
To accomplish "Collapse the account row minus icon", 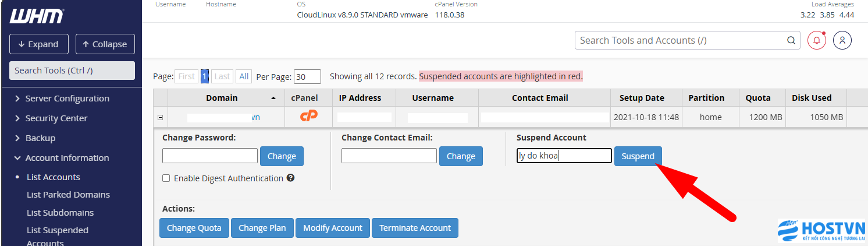I will (160, 117).
